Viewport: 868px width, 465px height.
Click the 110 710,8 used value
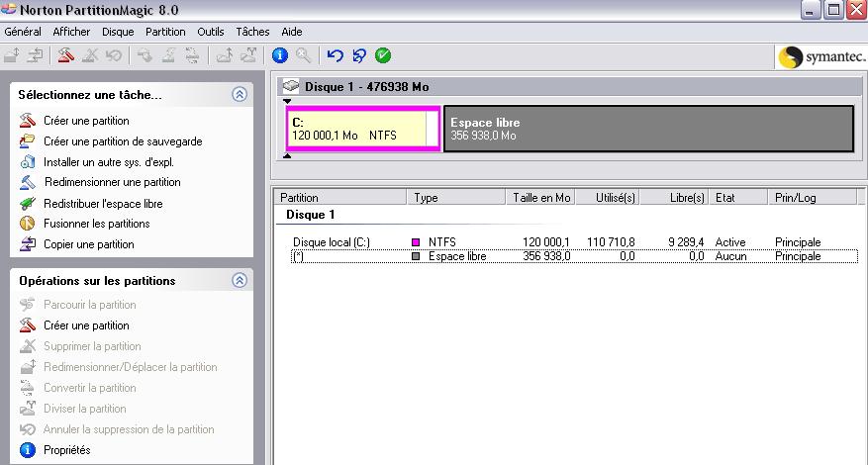[x=611, y=242]
